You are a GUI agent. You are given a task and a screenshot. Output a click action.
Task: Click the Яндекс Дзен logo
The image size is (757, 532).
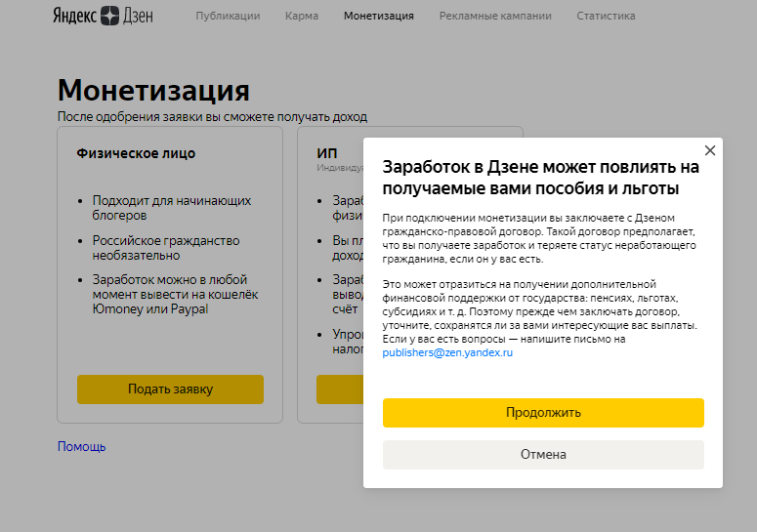point(103,16)
